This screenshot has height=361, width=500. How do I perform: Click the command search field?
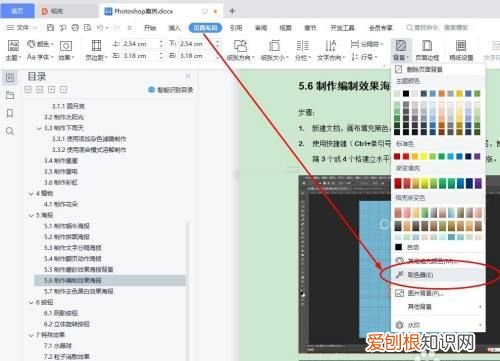[x=437, y=28]
